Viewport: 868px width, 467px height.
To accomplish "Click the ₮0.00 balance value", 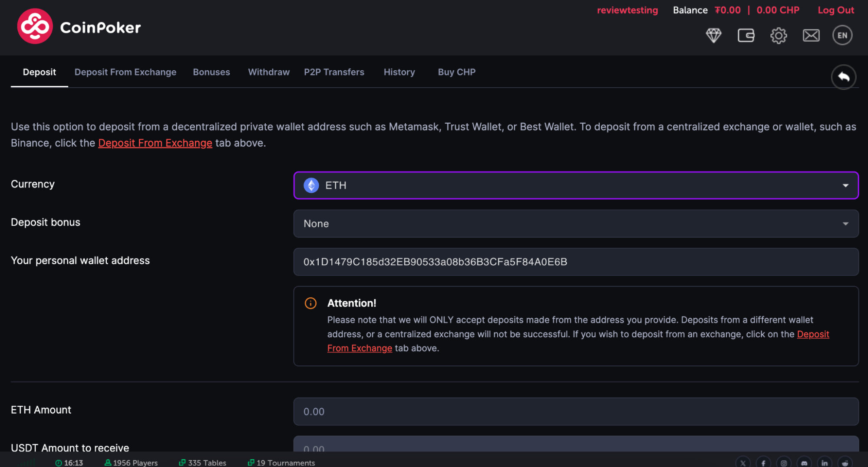I will point(727,10).
